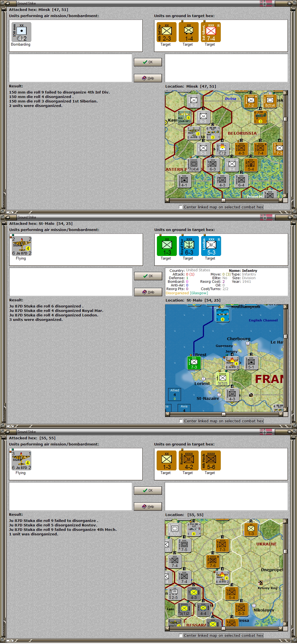Click St-Malo map vertical scrollbar down arrow
Screen dimensions: 297x644
(x=286, y=409)
